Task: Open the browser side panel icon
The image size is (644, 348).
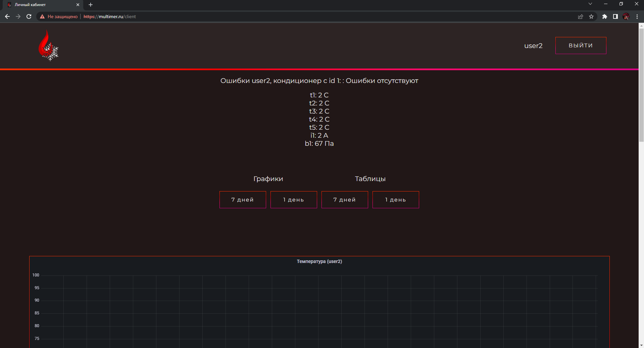Action: (615, 16)
